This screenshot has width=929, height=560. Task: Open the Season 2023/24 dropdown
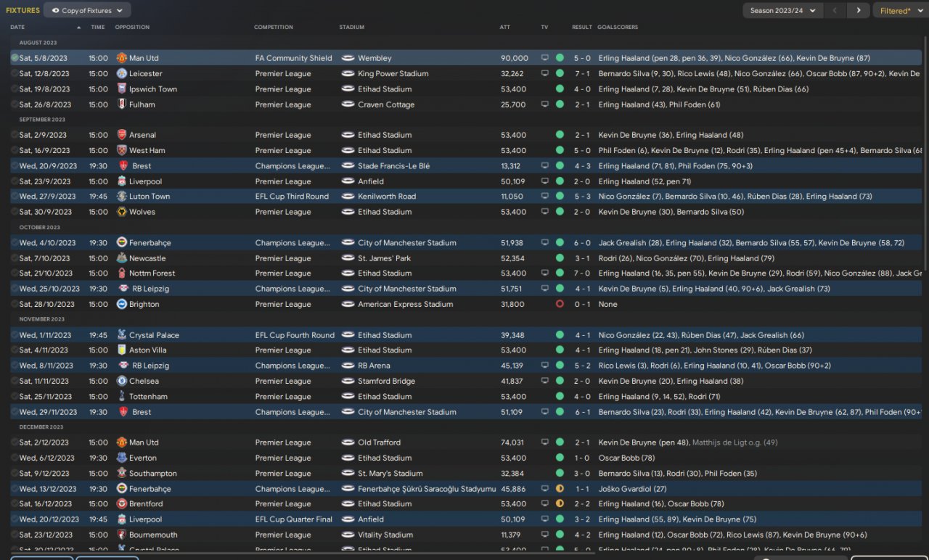pos(782,11)
